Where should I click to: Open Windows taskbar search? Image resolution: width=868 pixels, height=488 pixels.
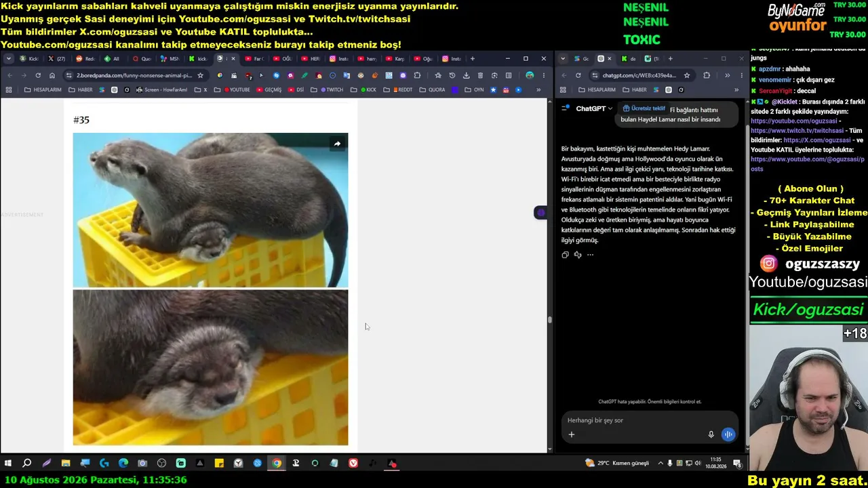pos(27,464)
